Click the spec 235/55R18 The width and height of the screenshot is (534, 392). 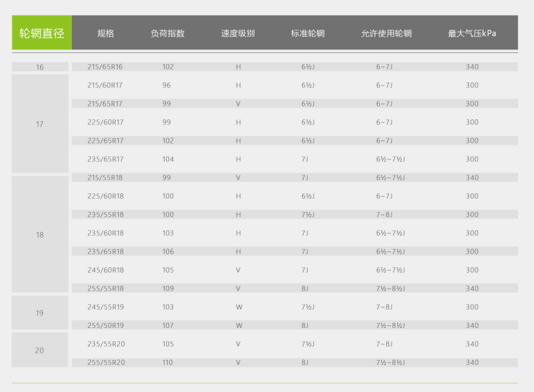pos(105,215)
